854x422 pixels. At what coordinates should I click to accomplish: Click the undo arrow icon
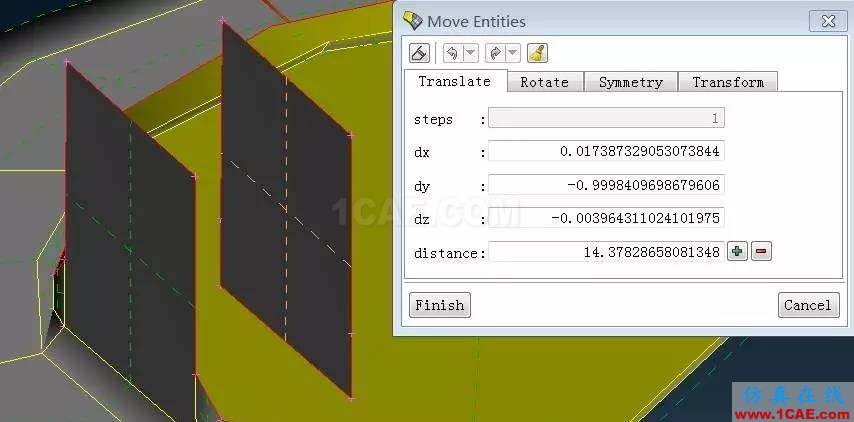453,53
